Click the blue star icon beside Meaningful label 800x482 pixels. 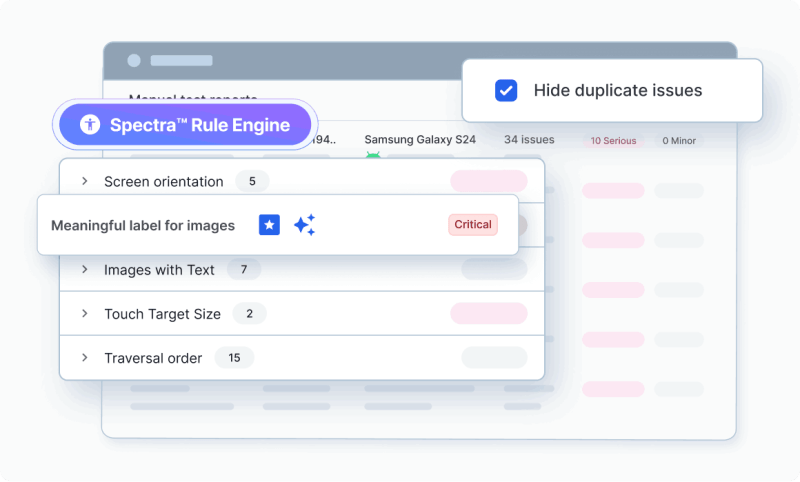pos(269,224)
